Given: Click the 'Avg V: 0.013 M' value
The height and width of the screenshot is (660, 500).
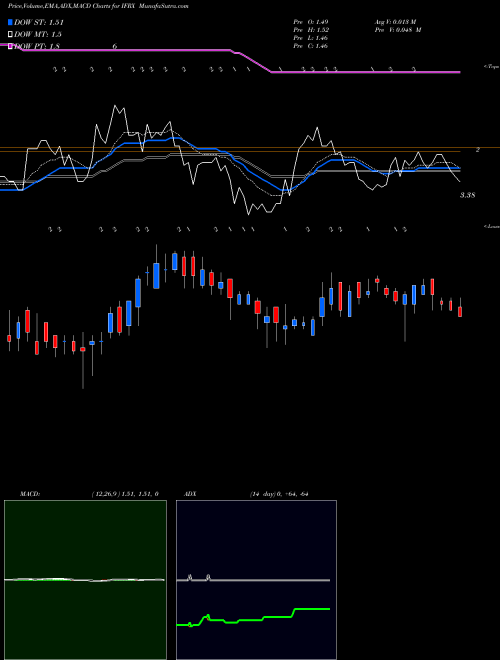Looking at the screenshot, I should pos(395,22).
